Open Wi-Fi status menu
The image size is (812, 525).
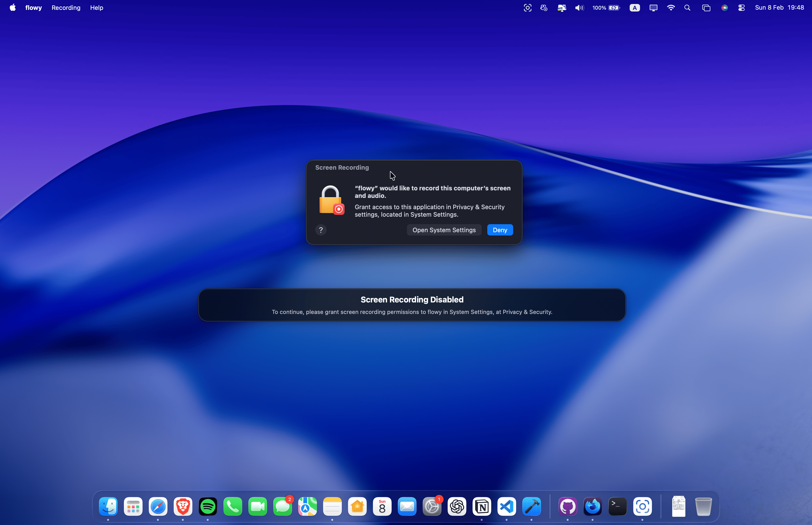(671, 8)
